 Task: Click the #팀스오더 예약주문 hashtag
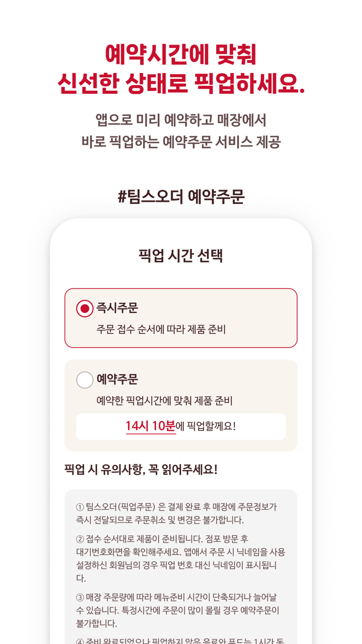point(180,196)
